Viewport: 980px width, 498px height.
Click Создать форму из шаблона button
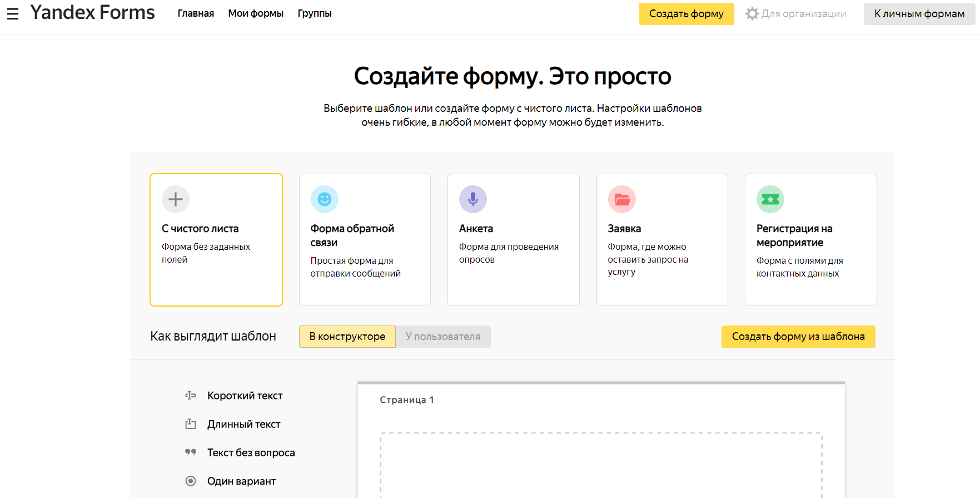click(798, 337)
